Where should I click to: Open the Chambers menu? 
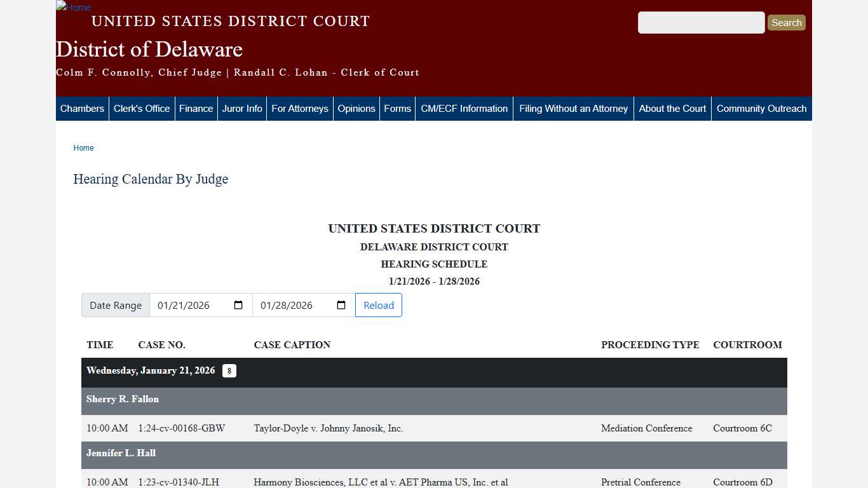point(82,108)
